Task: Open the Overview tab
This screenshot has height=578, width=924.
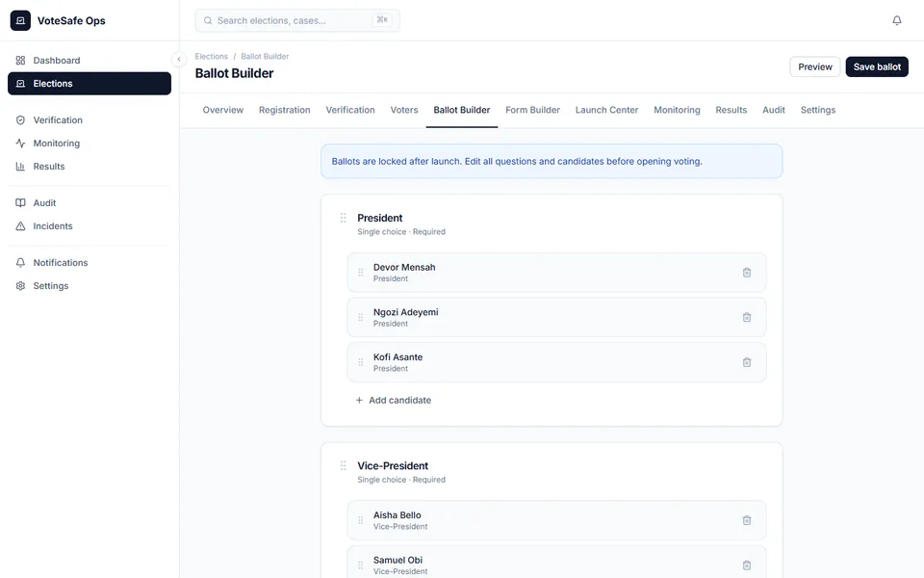Action: (222, 110)
